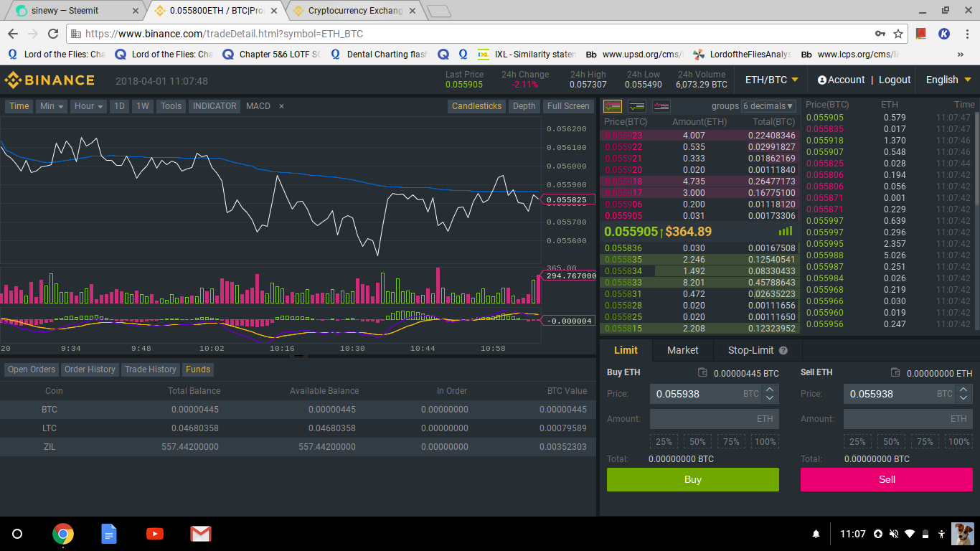
Task: Open the Account link in header
Action: [x=846, y=80]
